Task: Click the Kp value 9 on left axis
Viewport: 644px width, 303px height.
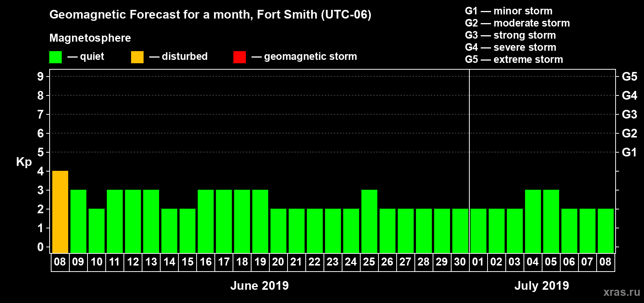Action: [x=41, y=77]
